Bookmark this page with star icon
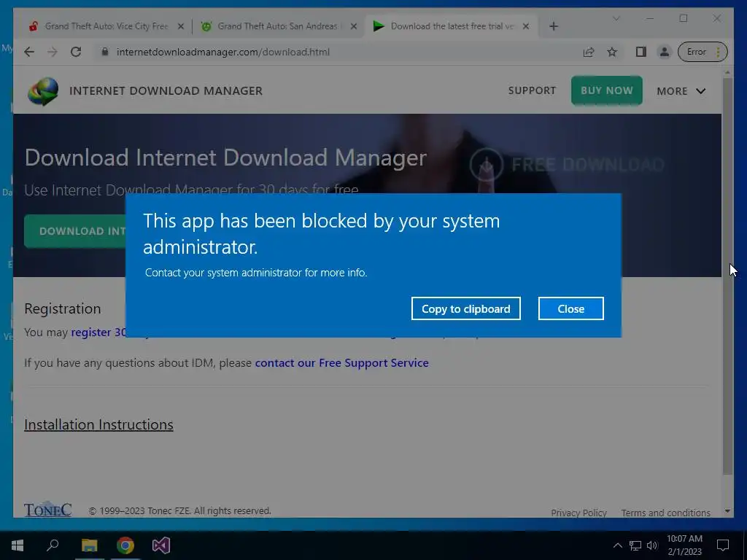The width and height of the screenshot is (747, 560). click(x=612, y=52)
